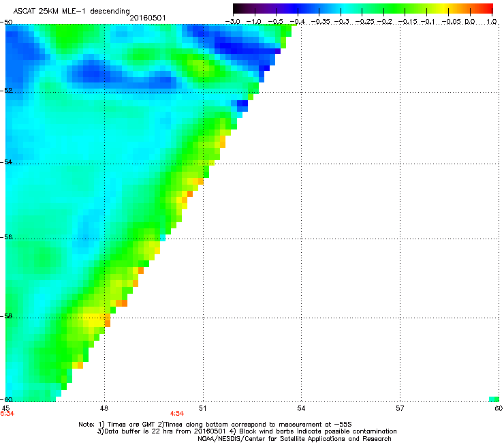Click the -50 latitude axis label
The image size is (504, 443).
click(x=6, y=22)
